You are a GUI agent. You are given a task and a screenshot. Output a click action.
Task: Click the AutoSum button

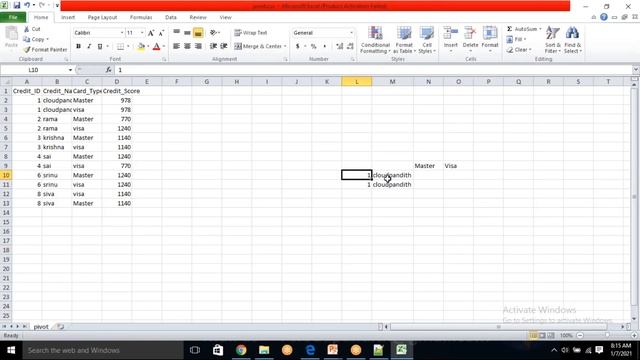pos(522,29)
